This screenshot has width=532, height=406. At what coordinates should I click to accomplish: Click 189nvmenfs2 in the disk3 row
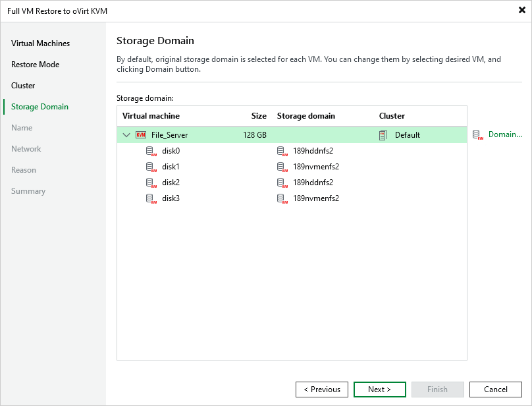316,198
